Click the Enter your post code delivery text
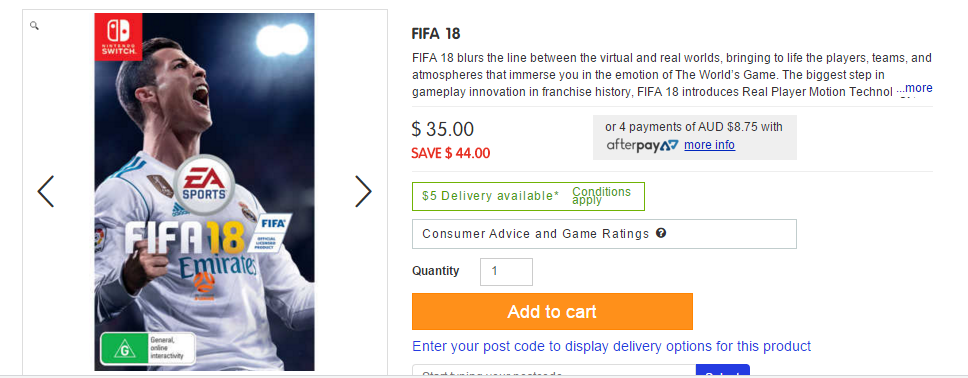This screenshot has height=378, width=968. click(611, 346)
